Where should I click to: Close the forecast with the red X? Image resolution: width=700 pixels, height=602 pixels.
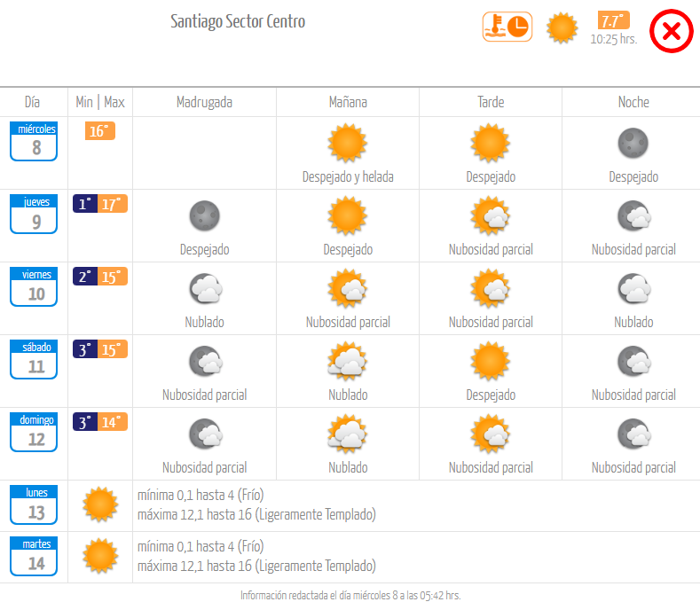click(671, 31)
